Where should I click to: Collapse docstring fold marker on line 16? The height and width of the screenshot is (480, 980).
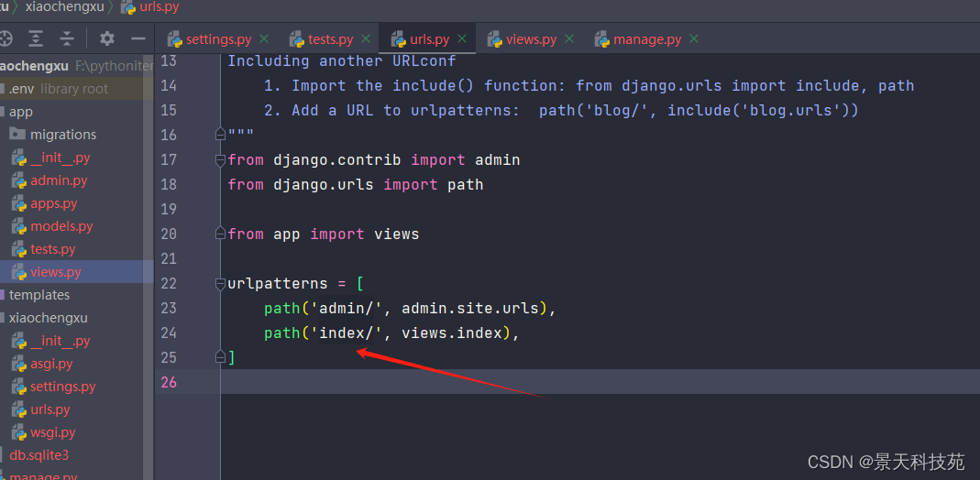pos(220,135)
